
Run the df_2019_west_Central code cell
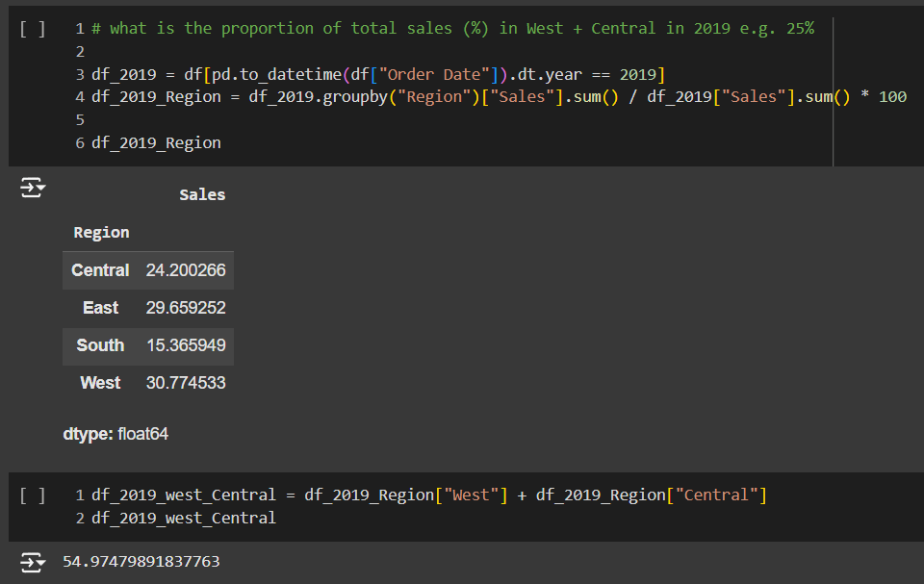point(32,495)
